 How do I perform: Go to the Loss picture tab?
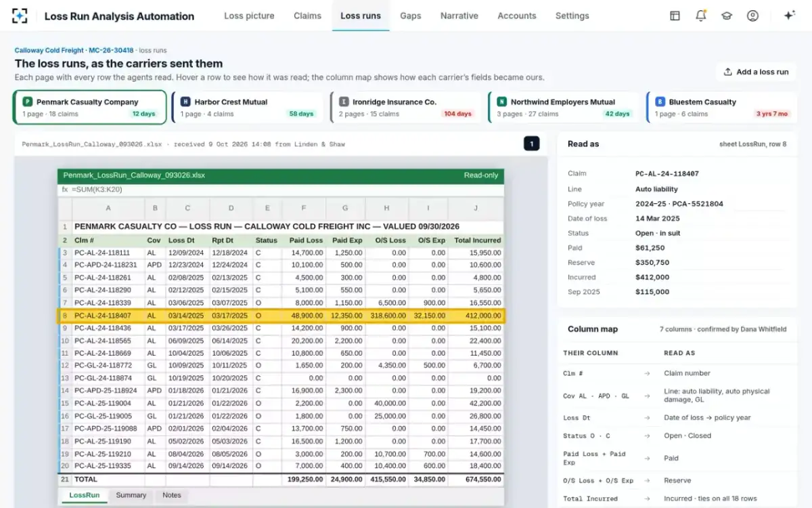point(250,16)
